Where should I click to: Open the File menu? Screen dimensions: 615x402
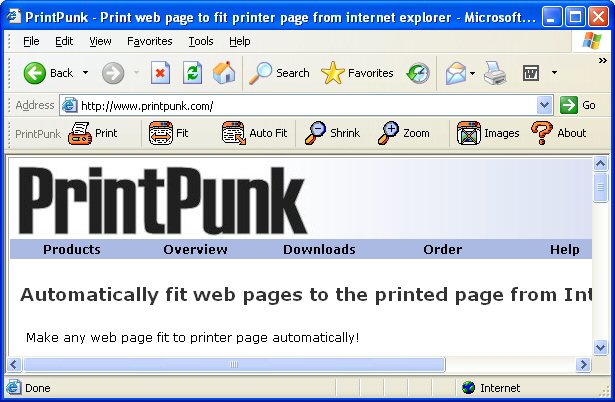[x=31, y=41]
